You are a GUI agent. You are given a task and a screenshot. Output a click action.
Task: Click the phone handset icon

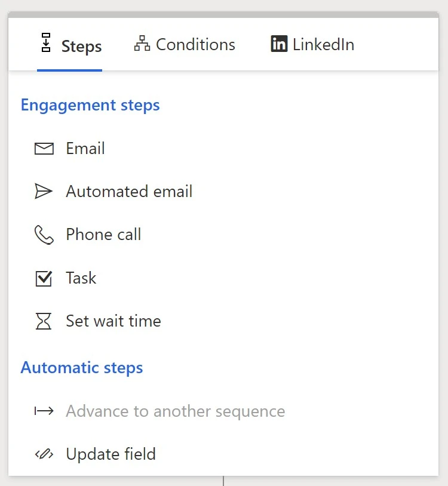tap(44, 235)
